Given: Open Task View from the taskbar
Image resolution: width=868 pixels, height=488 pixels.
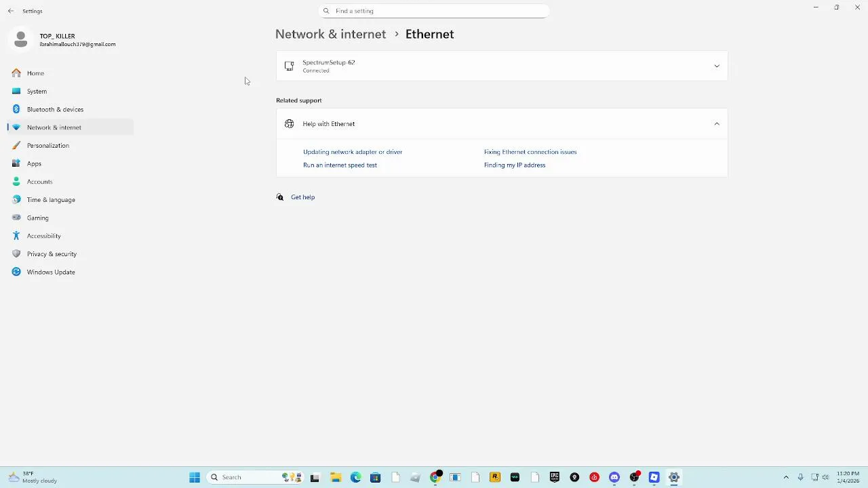Looking at the screenshot, I should 315,477.
